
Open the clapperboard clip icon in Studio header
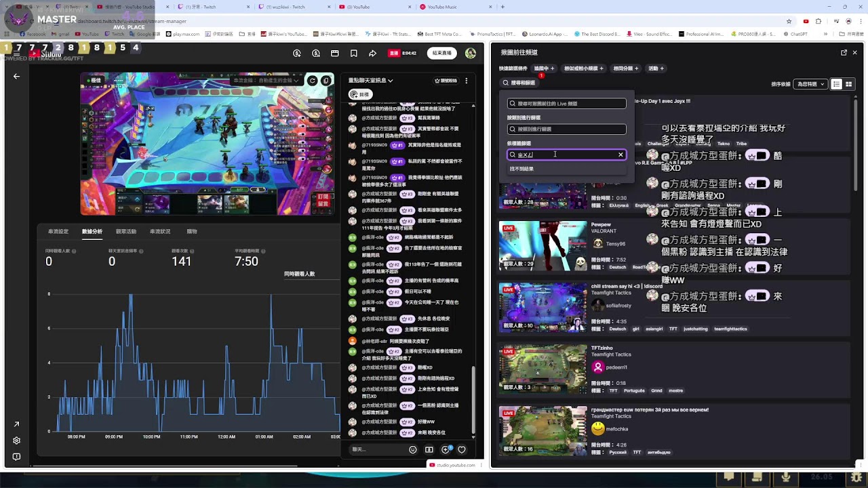(334, 54)
